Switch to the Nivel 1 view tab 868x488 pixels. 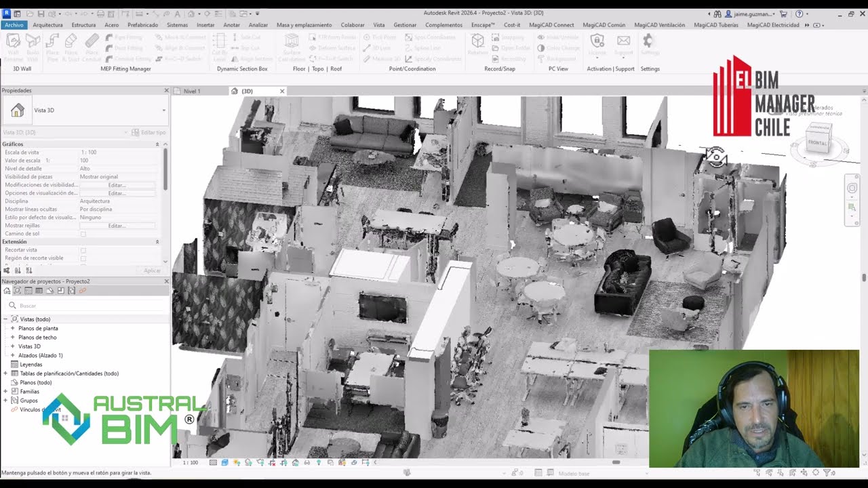192,91
